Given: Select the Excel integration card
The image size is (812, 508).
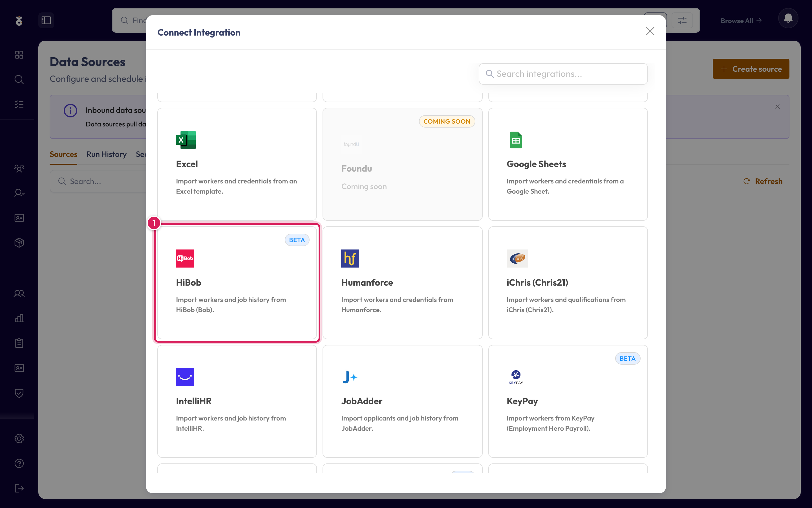Looking at the screenshot, I should (237, 164).
